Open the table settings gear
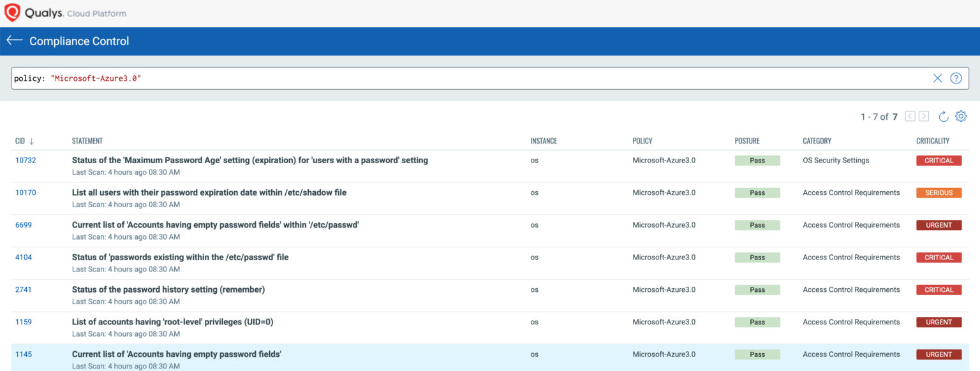 click(961, 116)
